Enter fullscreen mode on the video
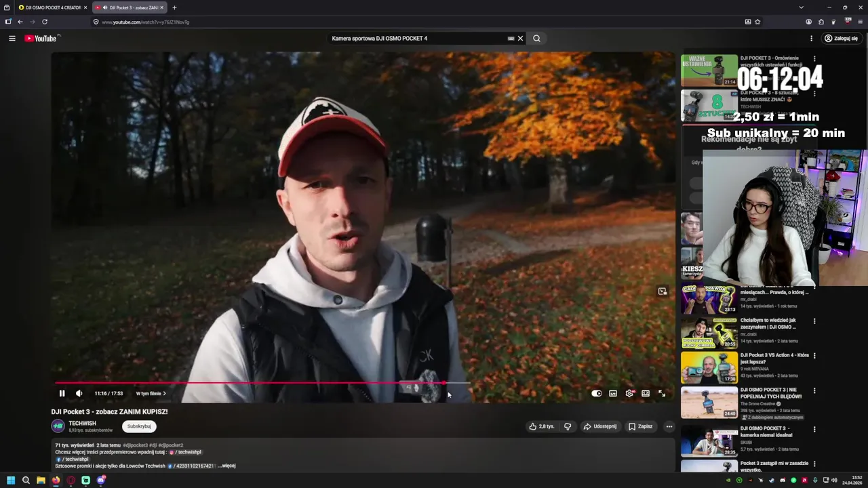This screenshot has height=488, width=868. click(662, 393)
